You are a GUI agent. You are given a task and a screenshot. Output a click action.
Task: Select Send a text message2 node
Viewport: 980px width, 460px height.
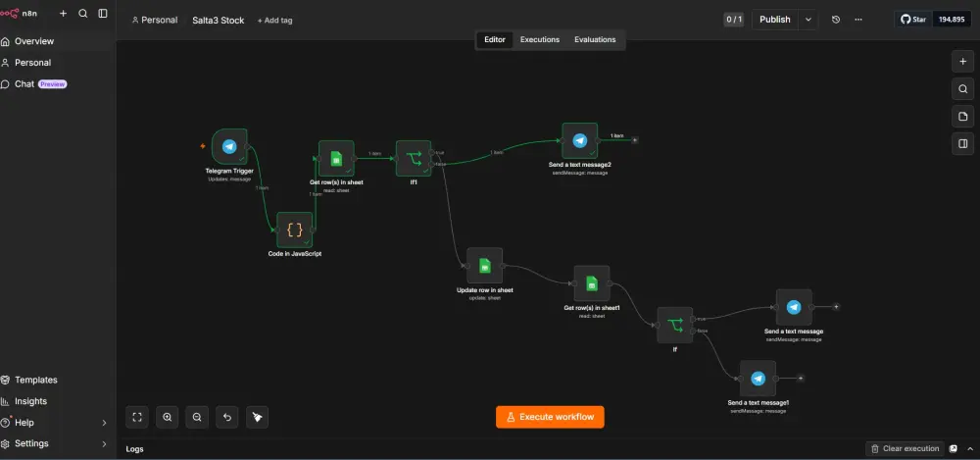(580, 141)
